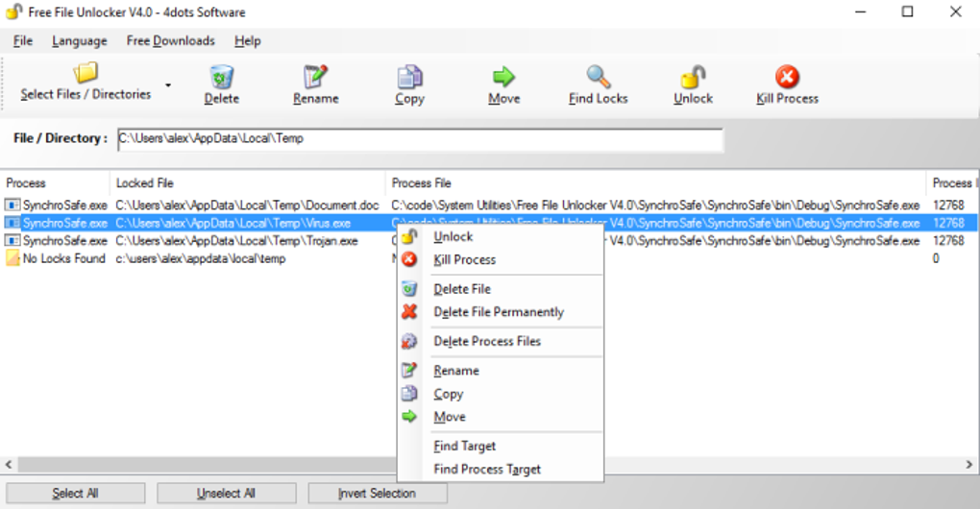Click the Move green arrow toolbar icon
The image size is (980, 509).
pos(503,77)
